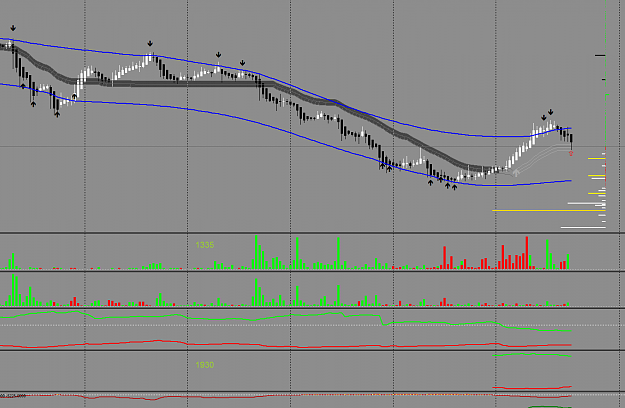Select the yellow "1930" label in lower panel
Screen dimensions: 625x408
205,365
